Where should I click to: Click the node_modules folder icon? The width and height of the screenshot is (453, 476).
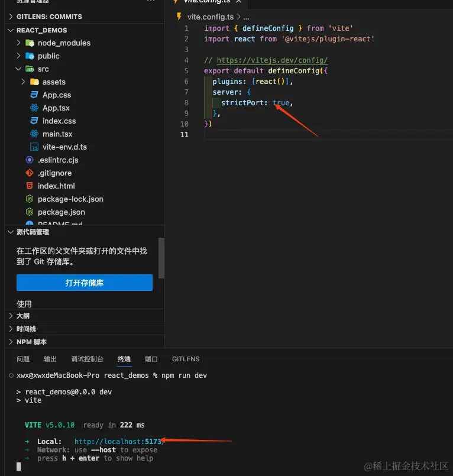[x=30, y=43]
